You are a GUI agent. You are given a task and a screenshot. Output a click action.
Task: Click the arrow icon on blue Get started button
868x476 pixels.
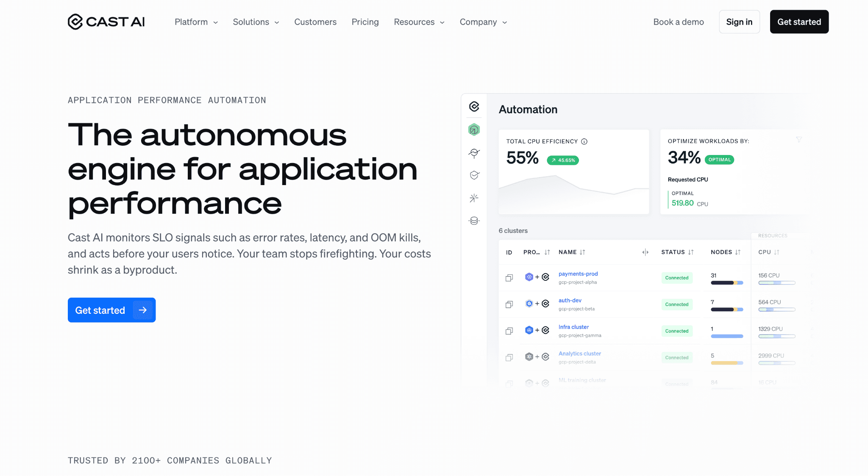pos(143,310)
